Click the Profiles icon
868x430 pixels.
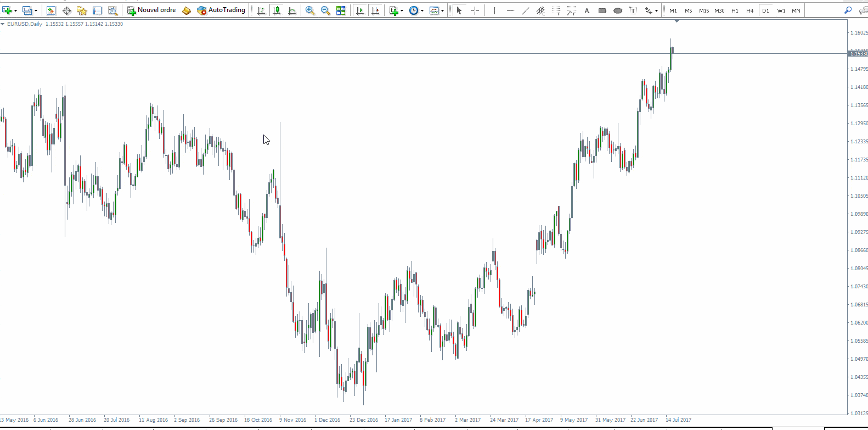(x=27, y=10)
